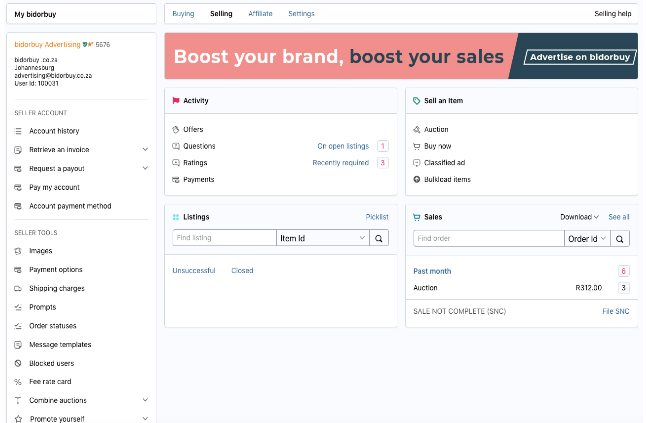This screenshot has width=646, height=423.
Task: Expand Combine auctions chevron
Action: pos(145,400)
